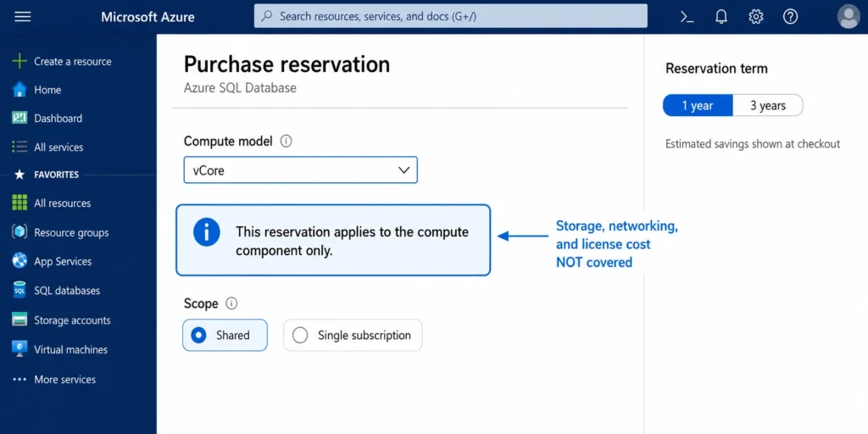Click the Storage accounts icon
Screen dimensions: 868x434
[19, 320]
